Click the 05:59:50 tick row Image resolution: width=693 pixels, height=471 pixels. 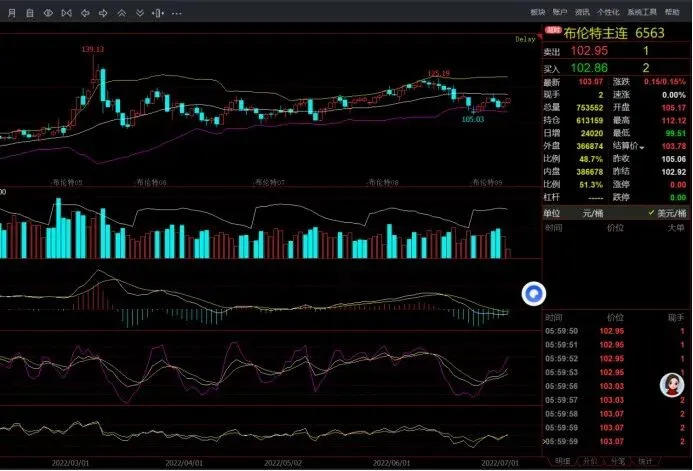(x=615, y=331)
